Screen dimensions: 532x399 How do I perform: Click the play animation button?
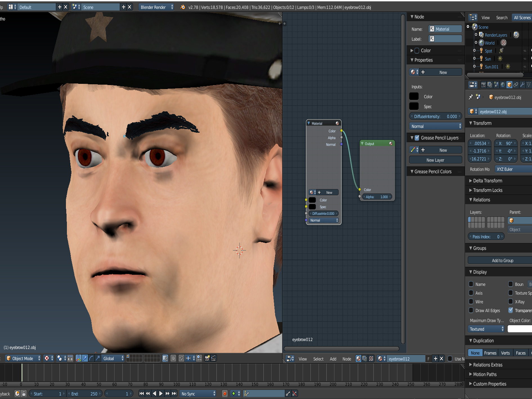[161, 394]
